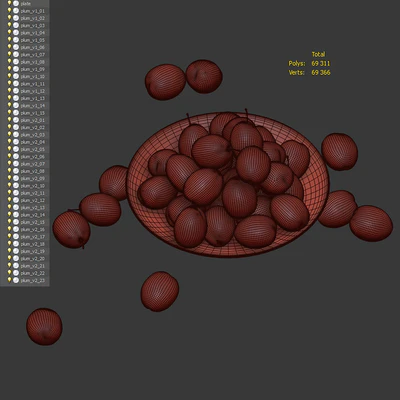This screenshot has width=400, height=400.
Task: Click the Verts count 69 366
Action: 321,72
